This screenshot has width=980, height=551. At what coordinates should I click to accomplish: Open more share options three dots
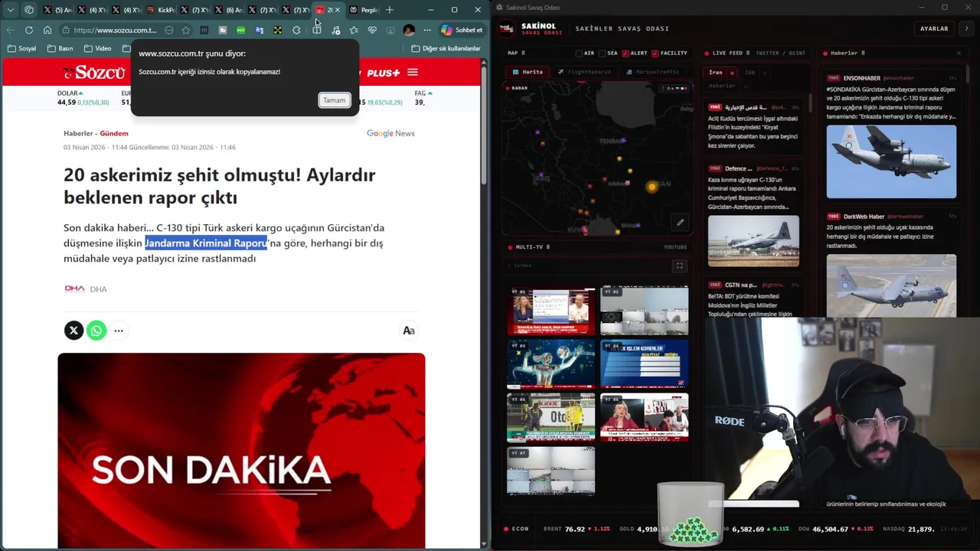tap(119, 331)
